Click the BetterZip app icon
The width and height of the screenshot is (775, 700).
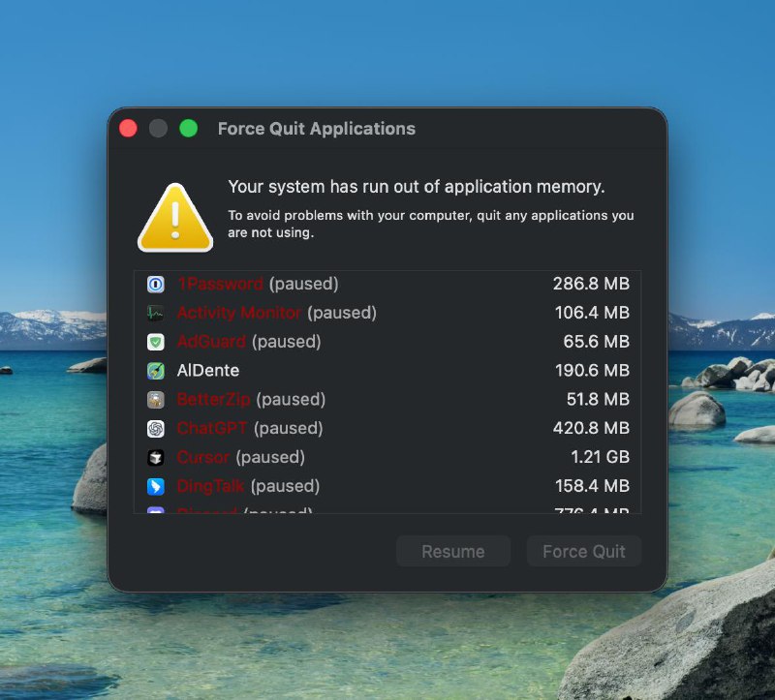click(x=155, y=400)
